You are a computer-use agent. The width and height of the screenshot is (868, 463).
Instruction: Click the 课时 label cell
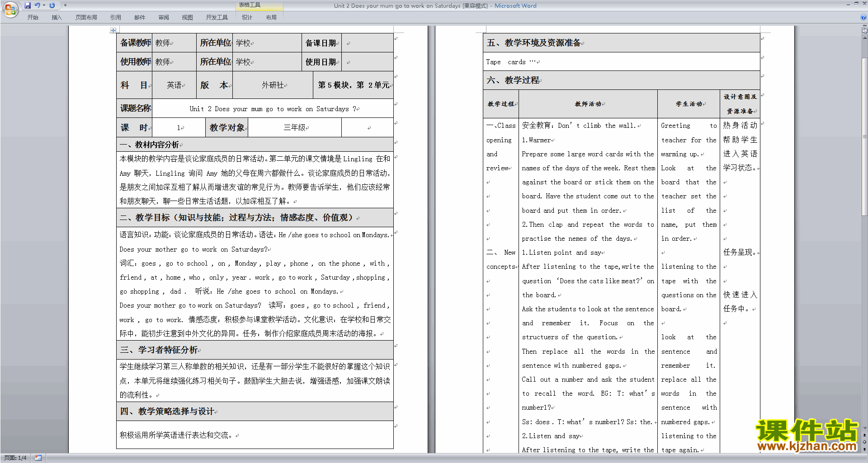coord(134,127)
